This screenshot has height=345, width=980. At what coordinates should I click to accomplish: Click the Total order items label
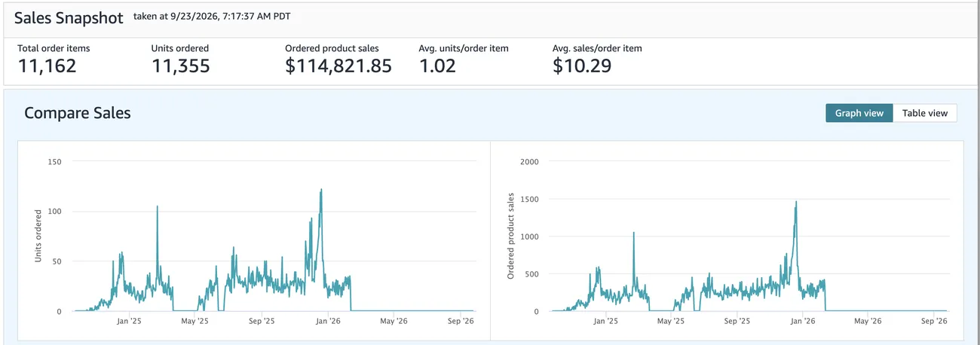(x=54, y=48)
